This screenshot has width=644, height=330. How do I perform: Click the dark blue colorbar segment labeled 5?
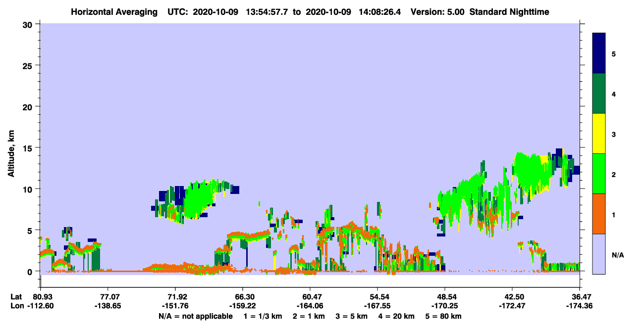[599, 53]
